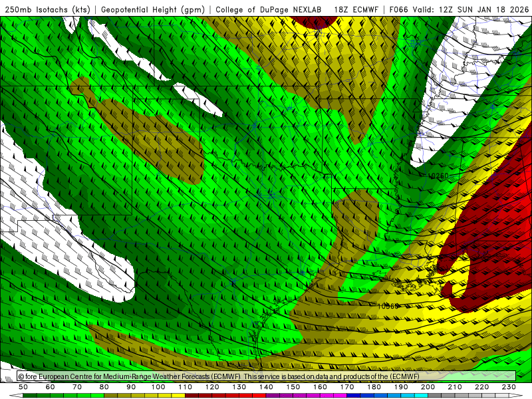Click the 70 kts colorbar label
532x399 pixels.
coord(77,387)
